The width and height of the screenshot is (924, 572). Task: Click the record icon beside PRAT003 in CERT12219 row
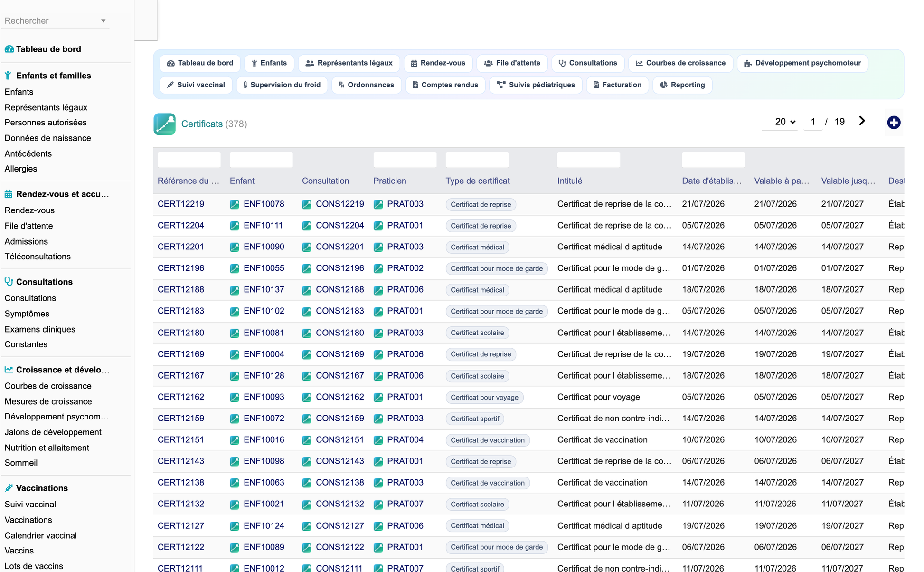tap(378, 204)
